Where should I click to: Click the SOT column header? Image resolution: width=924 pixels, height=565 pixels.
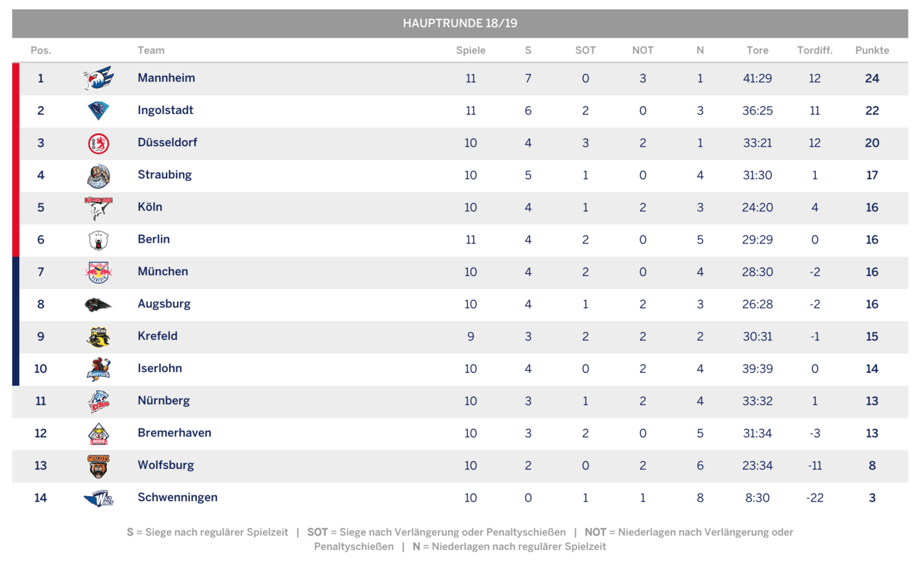point(585,51)
